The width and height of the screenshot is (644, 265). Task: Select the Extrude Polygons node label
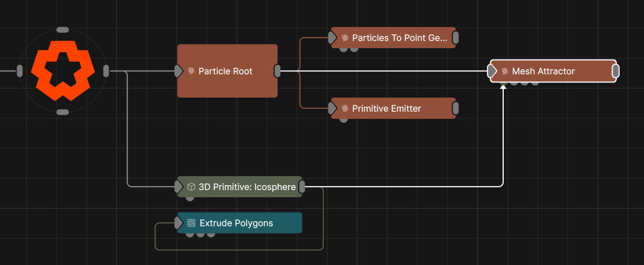tap(236, 223)
